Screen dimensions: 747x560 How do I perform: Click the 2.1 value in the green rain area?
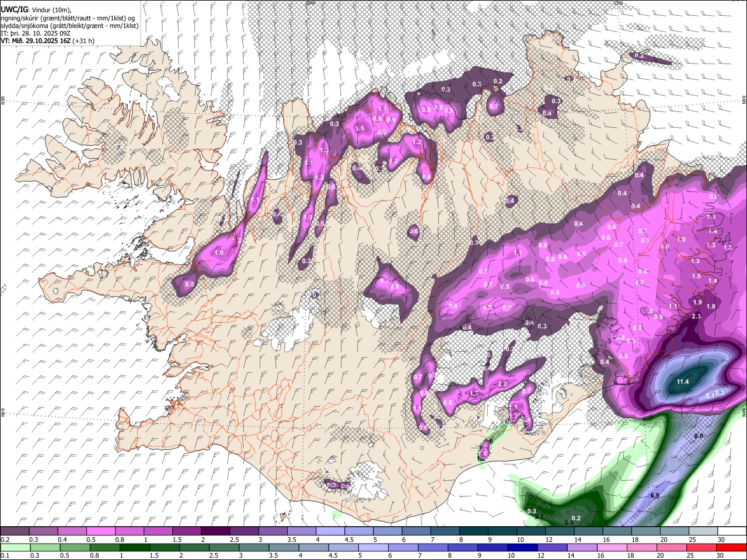[x=539, y=517]
